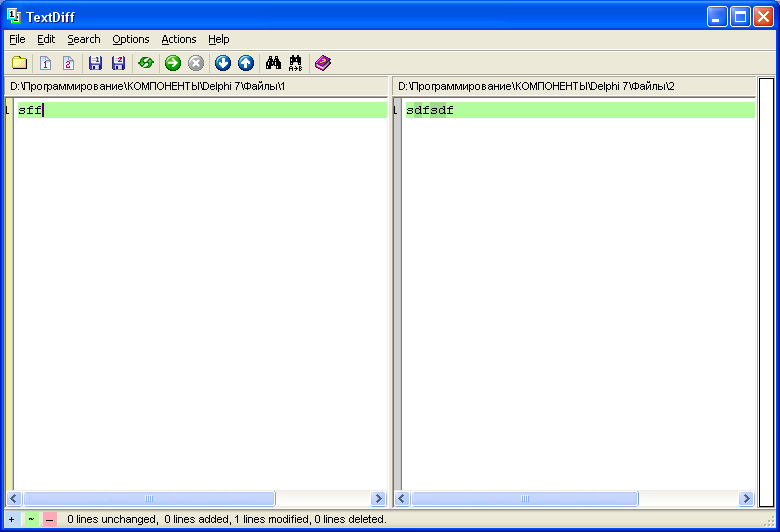The image size is (780, 532).
Task: Click right pane scroll-left arrow
Action: tap(402, 498)
